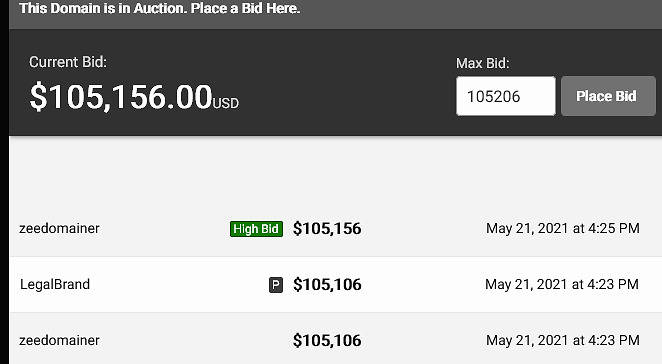Image resolution: width=662 pixels, height=364 pixels.
Task: Focus the Max Bid input field
Action: pyautogui.click(x=505, y=96)
